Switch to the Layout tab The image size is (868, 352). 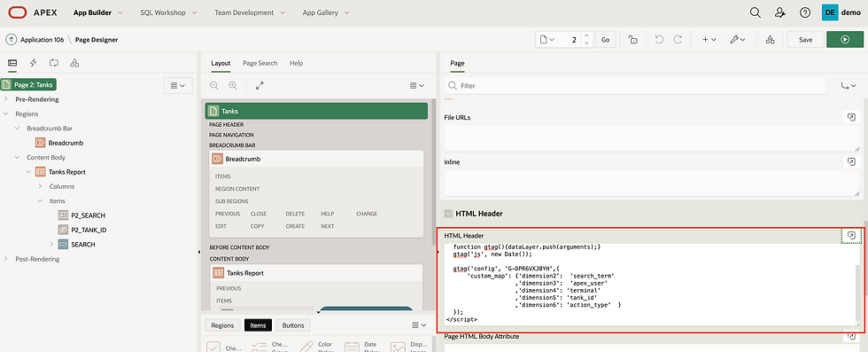[221, 63]
